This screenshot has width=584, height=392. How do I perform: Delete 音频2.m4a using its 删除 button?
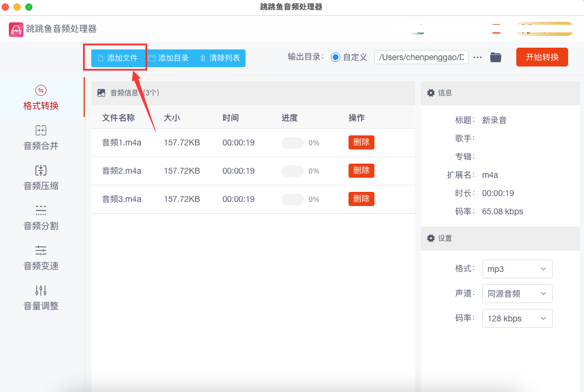(361, 171)
